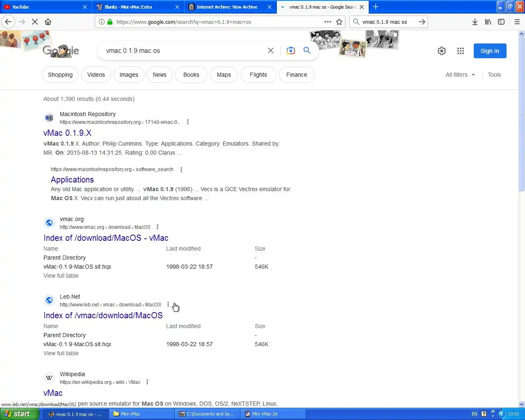
Task: Click the Sign in button
Action: pyautogui.click(x=490, y=51)
